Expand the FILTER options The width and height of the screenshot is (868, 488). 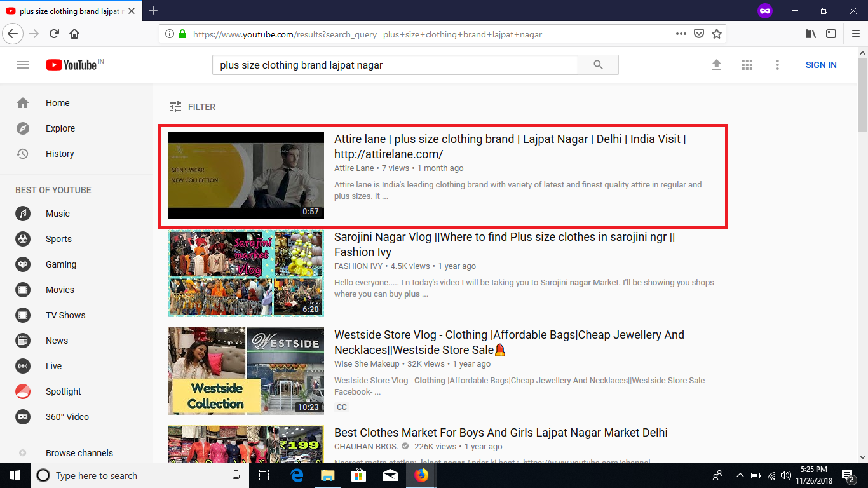193,107
